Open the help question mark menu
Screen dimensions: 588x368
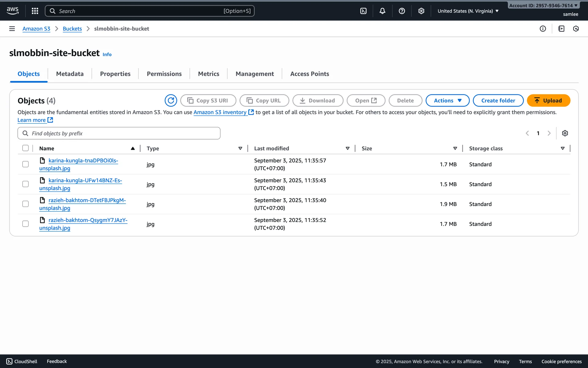[x=402, y=11]
